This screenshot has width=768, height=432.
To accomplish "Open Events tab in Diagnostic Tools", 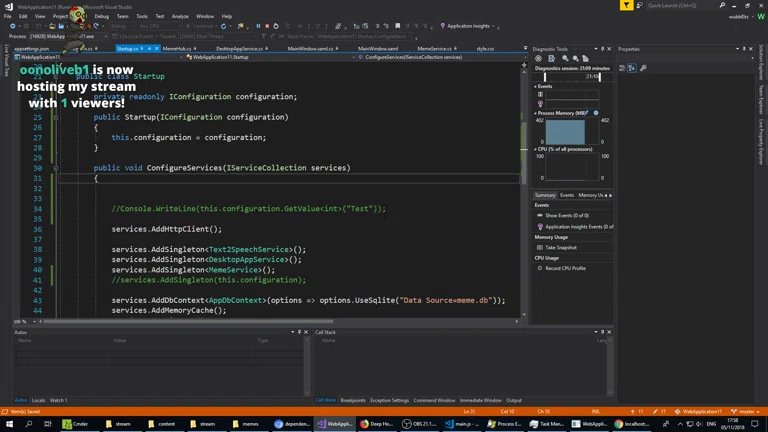I will [x=567, y=195].
